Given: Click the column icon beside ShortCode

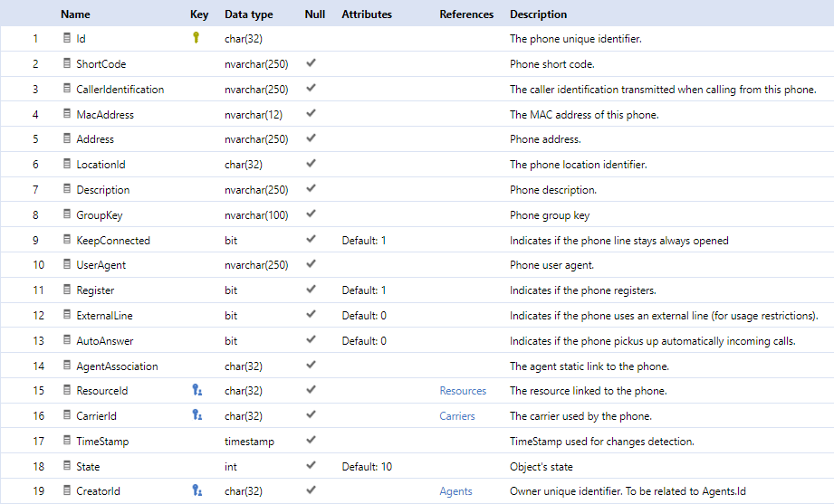Looking at the screenshot, I should click(66, 63).
